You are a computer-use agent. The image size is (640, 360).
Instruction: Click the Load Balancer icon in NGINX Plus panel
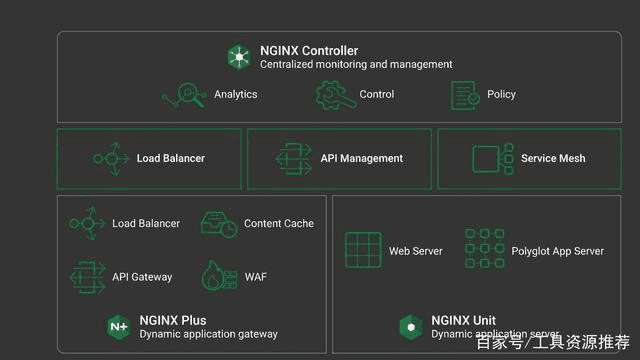coord(87,223)
